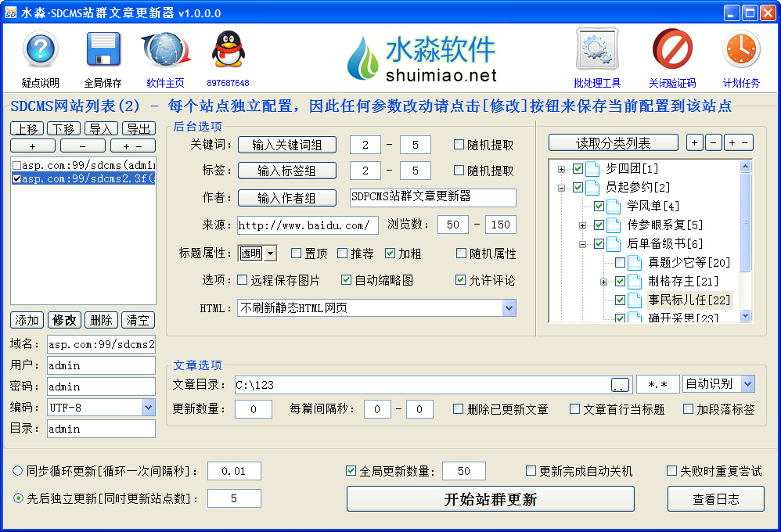Screen dimensions: 781x532
Task: Enable 更新完成自动关机
Action: pos(531,470)
